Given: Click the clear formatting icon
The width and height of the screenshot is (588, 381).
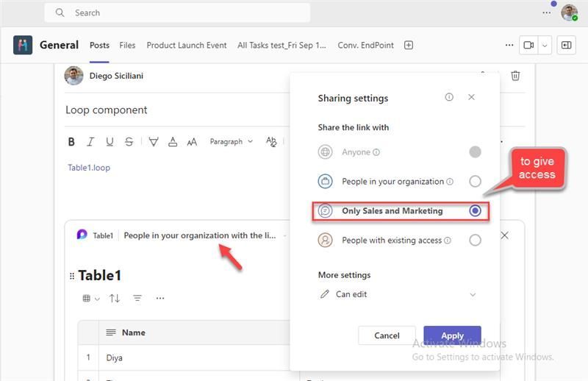Looking at the screenshot, I should point(270,141).
